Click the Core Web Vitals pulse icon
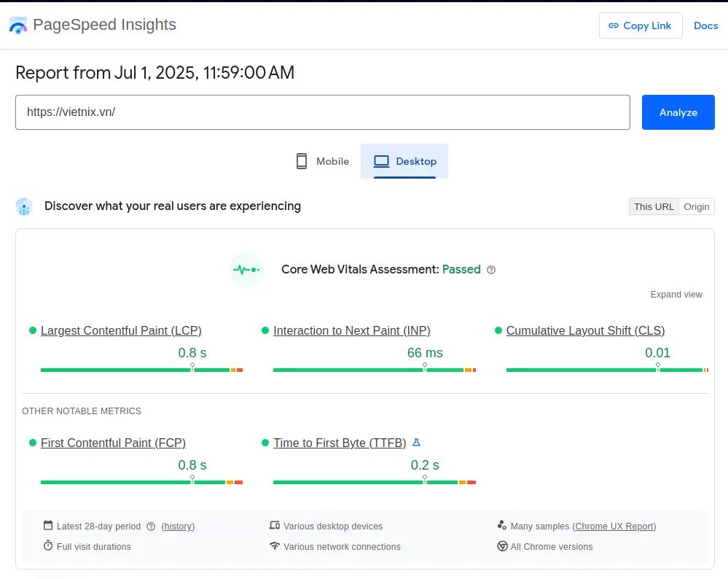This screenshot has height=579, width=728. (x=246, y=270)
